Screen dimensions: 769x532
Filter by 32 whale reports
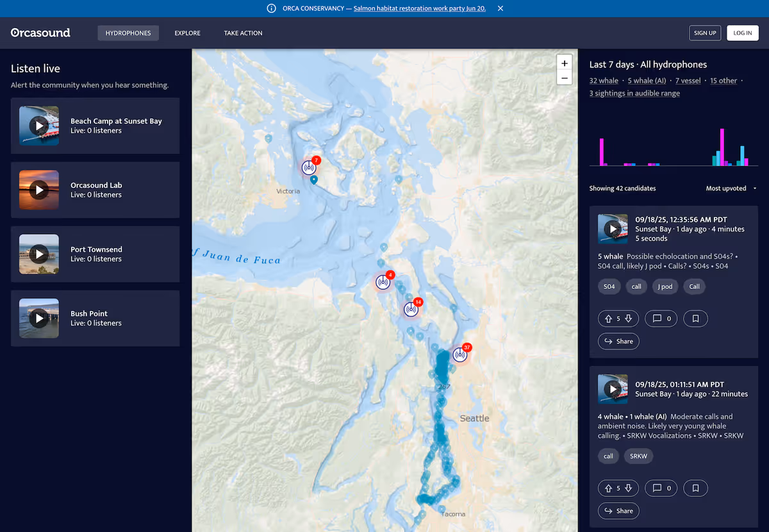(x=604, y=81)
